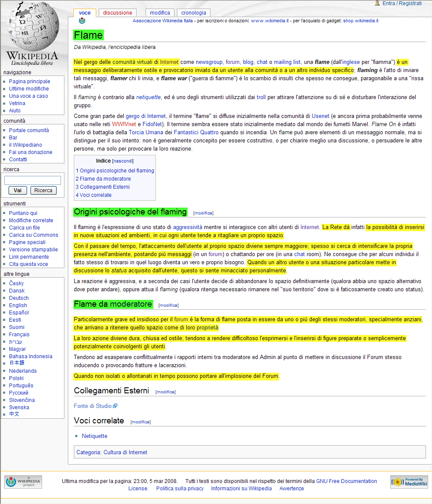
Task: Click the Wikimedia project badge in footer
Action: click(23, 482)
